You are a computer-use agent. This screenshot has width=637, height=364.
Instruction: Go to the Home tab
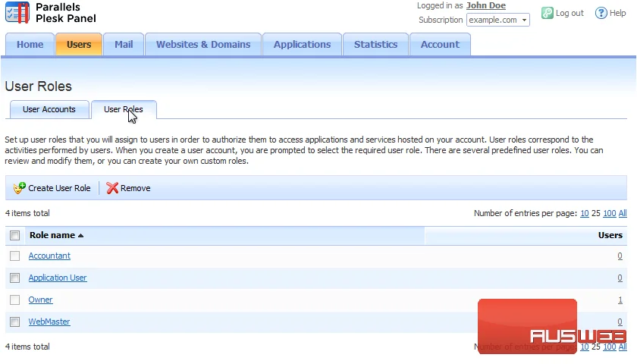click(x=30, y=44)
